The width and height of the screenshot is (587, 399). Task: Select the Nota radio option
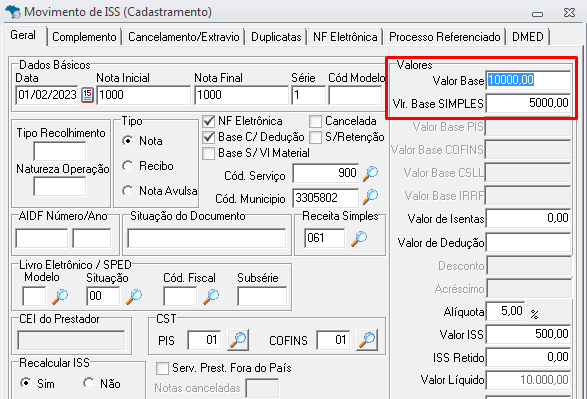pyautogui.click(x=128, y=141)
